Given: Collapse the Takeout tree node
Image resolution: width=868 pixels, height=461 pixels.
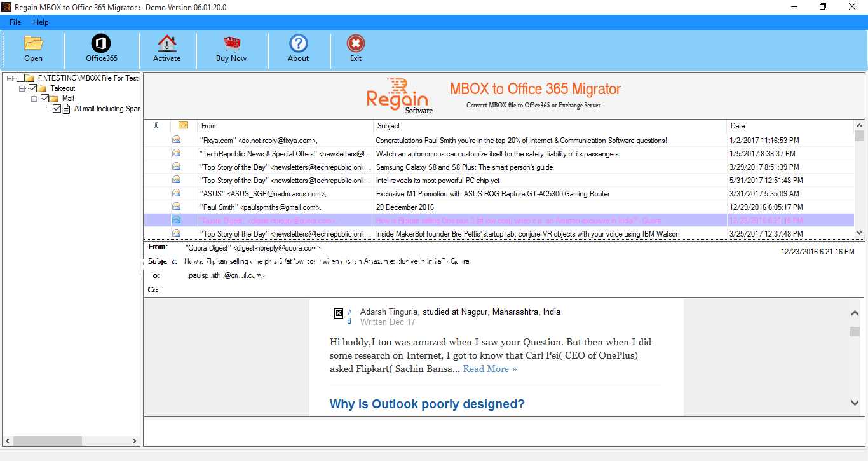Looking at the screenshot, I should pos(22,88).
